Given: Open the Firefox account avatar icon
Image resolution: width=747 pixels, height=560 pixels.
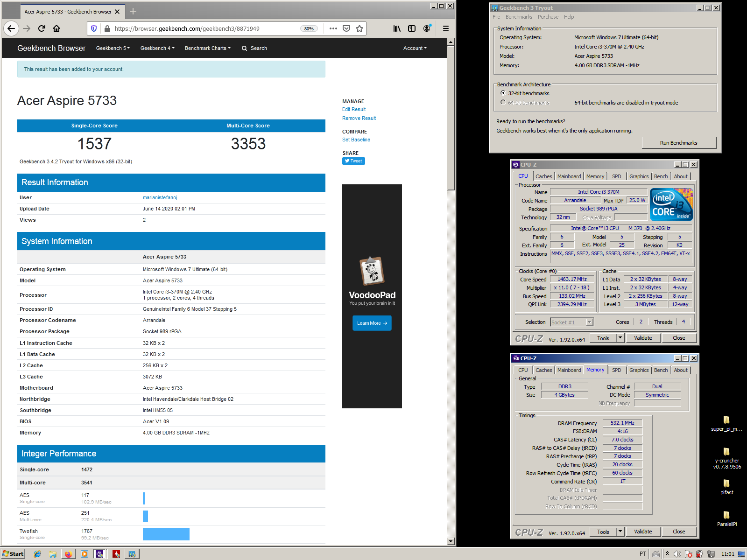Looking at the screenshot, I should click(x=427, y=28).
